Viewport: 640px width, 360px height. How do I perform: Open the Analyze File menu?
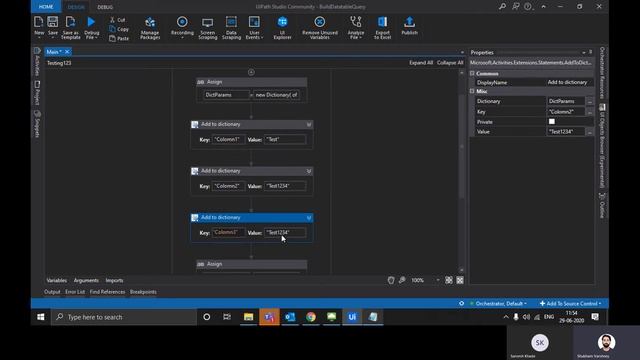(356, 28)
